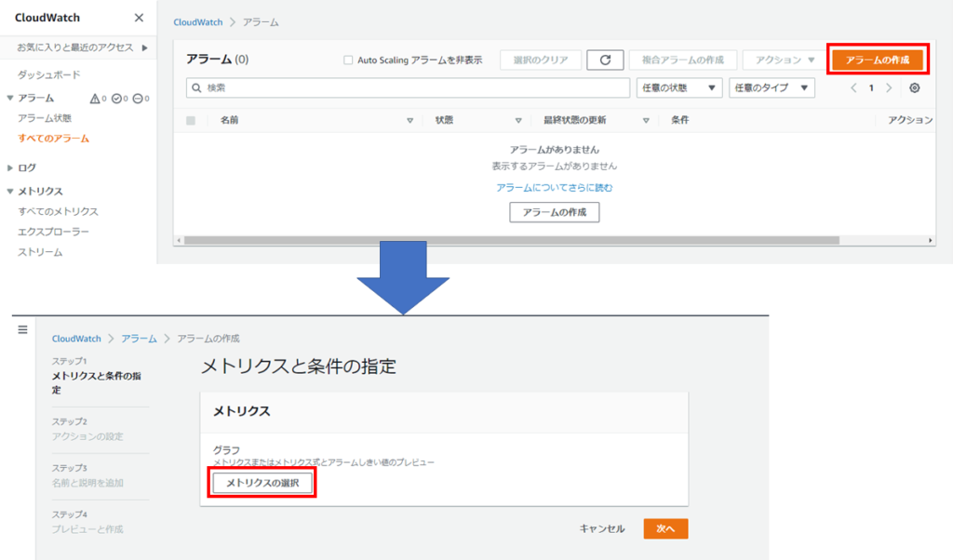The height and width of the screenshot is (560, 953).
Task: Open the hamburger navigation menu
Action: (22, 330)
